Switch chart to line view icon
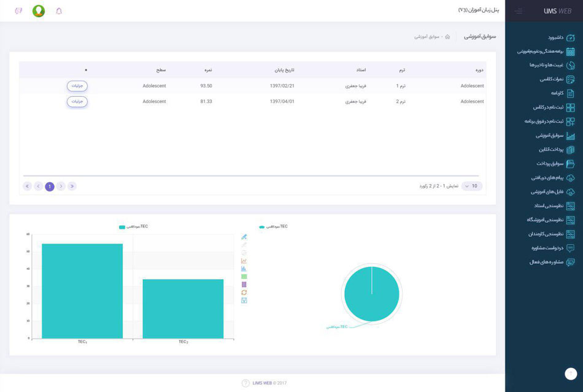The width and height of the screenshot is (583, 392). point(244,261)
